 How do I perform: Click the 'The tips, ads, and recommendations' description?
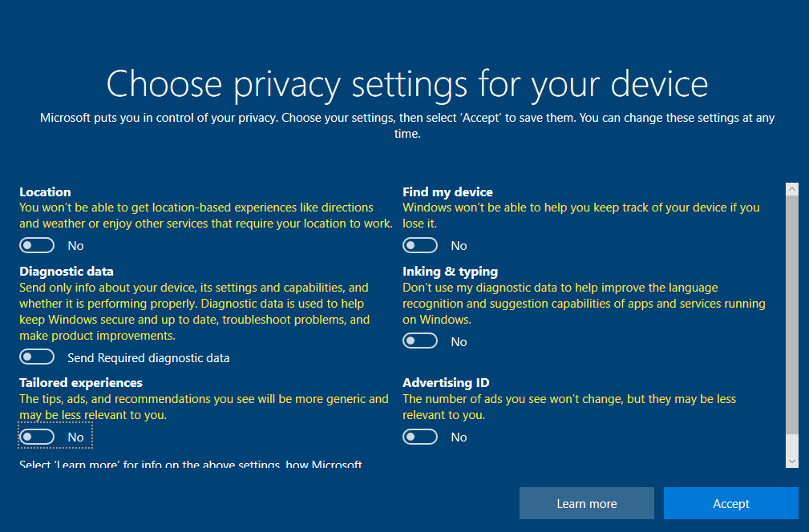[204, 407]
